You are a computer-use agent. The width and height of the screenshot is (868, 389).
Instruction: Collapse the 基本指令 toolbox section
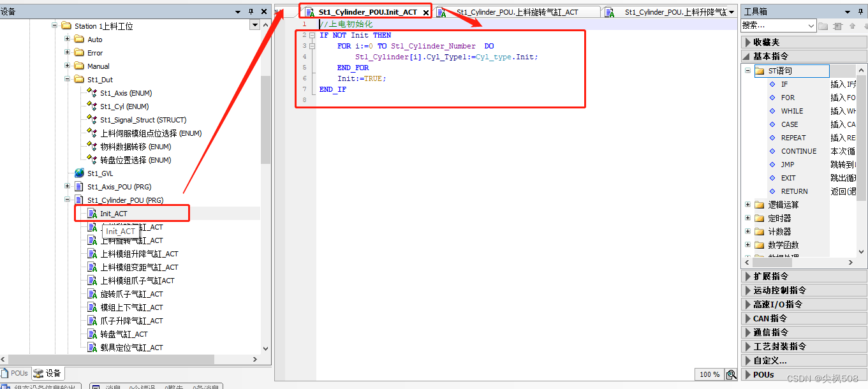coord(804,56)
